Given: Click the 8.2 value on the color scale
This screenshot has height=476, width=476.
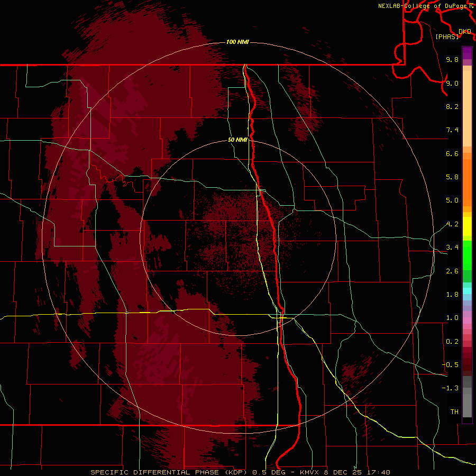Looking at the screenshot, I should tap(452, 107).
